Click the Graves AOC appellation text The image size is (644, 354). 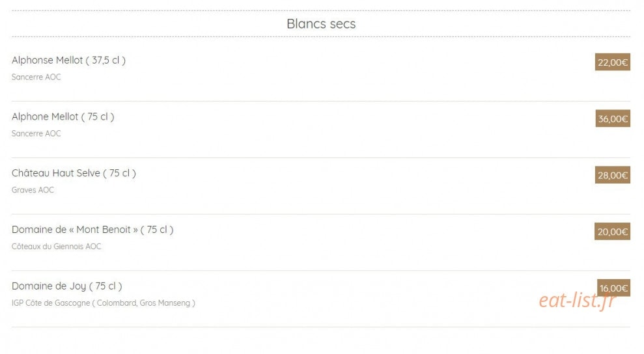(x=33, y=190)
